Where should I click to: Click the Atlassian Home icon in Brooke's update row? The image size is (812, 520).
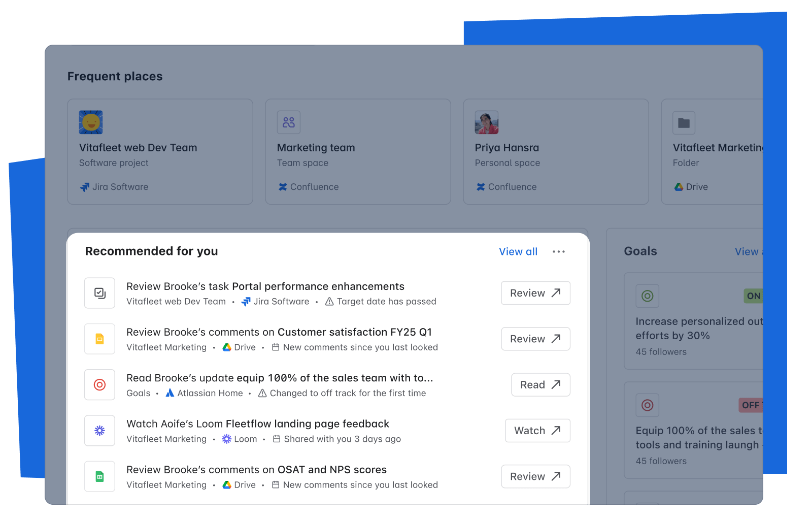click(x=170, y=393)
